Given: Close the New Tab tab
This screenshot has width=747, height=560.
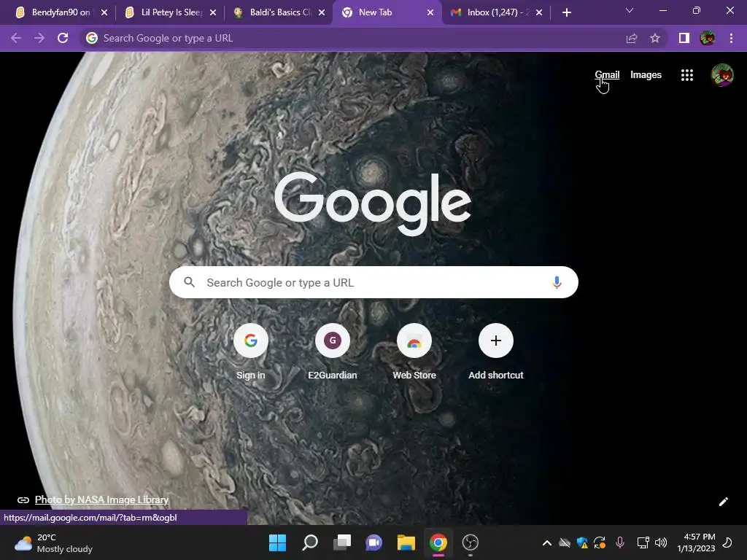Looking at the screenshot, I should tap(430, 12).
